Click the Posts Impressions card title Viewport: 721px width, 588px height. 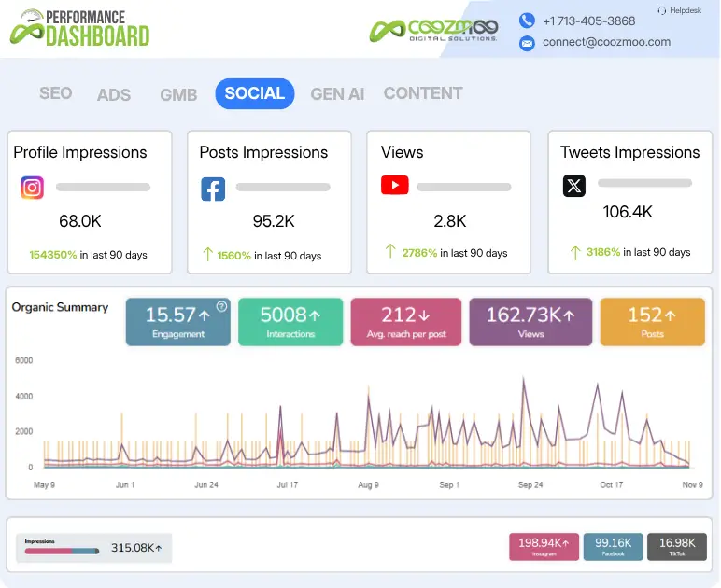[x=263, y=152]
